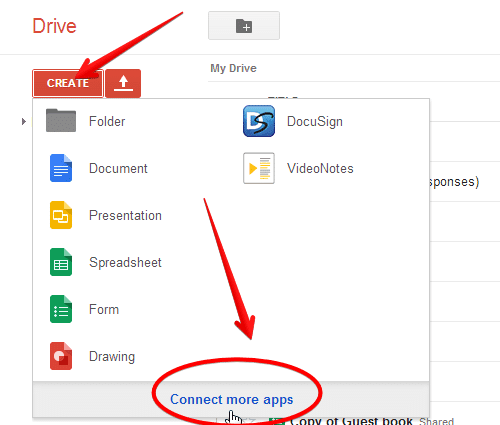500x425 pixels.
Task: Open the DocuSign app icon
Action: coord(259,121)
